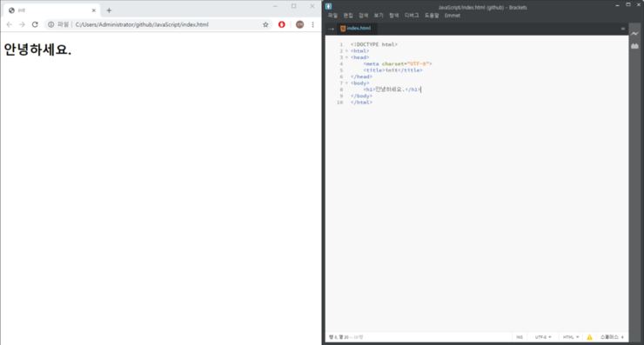This screenshot has height=345, width=644.
Task: Click the DOCTYPE html line in editor
Action: coord(374,44)
